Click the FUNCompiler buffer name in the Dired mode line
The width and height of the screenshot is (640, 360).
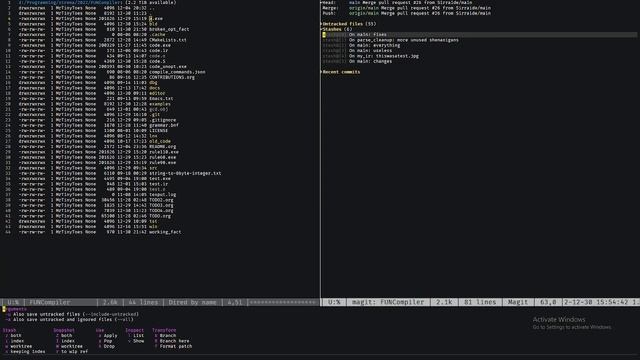(x=50, y=302)
